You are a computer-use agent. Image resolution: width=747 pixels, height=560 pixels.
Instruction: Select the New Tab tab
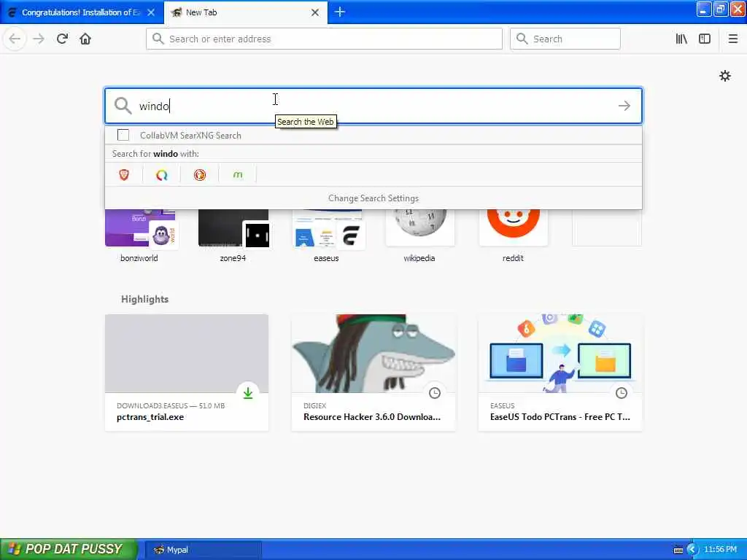pos(246,12)
